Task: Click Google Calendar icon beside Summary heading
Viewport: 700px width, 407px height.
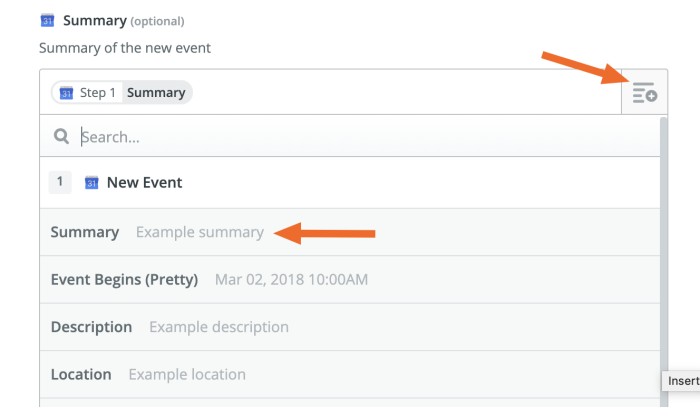Action: pyautogui.click(x=47, y=20)
